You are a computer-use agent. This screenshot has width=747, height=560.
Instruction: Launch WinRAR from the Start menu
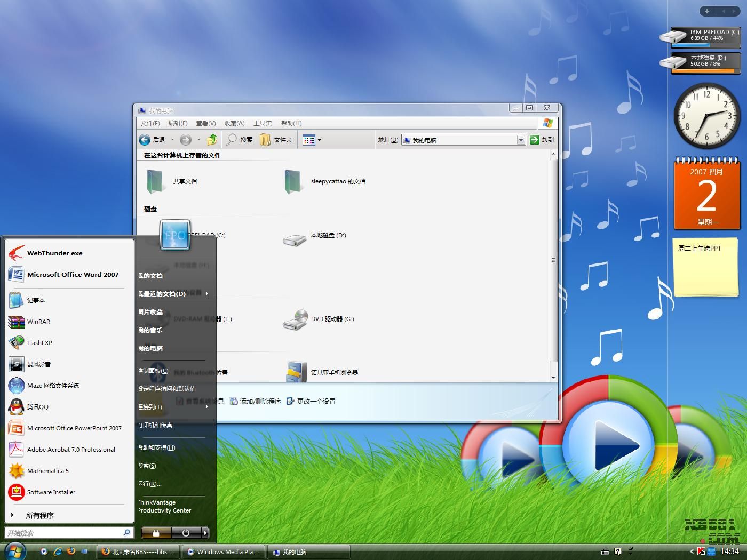click(38, 322)
